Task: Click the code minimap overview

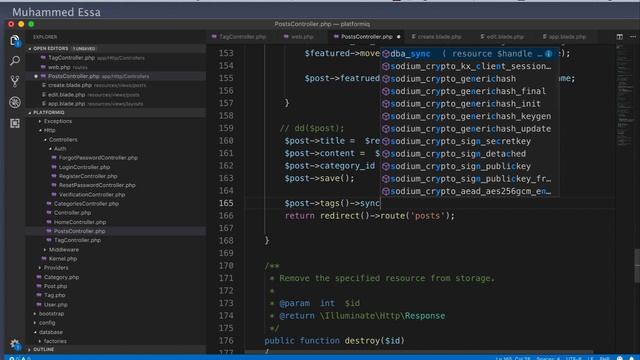Action: (x=623, y=96)
